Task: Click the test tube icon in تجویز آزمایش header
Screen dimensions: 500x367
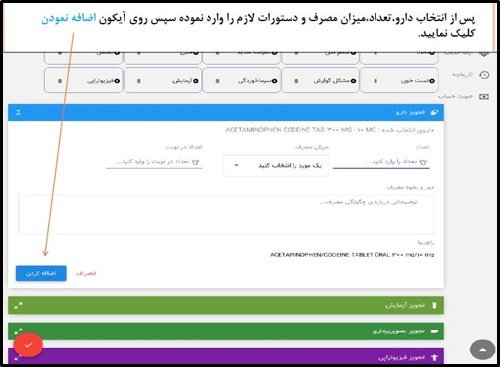Action: point(434,305)
